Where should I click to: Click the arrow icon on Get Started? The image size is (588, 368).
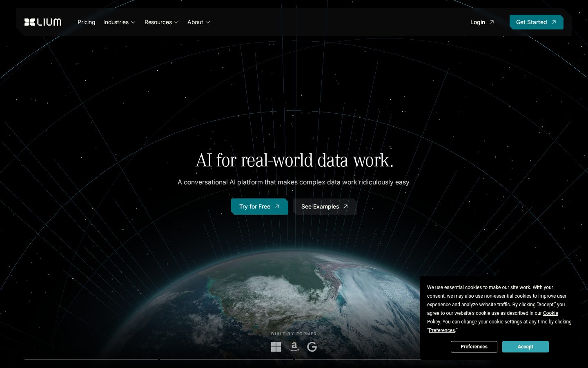click(554, 22)
